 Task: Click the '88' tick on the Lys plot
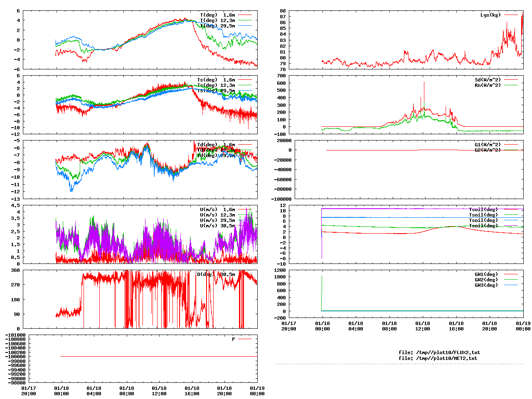pos(283,11)
